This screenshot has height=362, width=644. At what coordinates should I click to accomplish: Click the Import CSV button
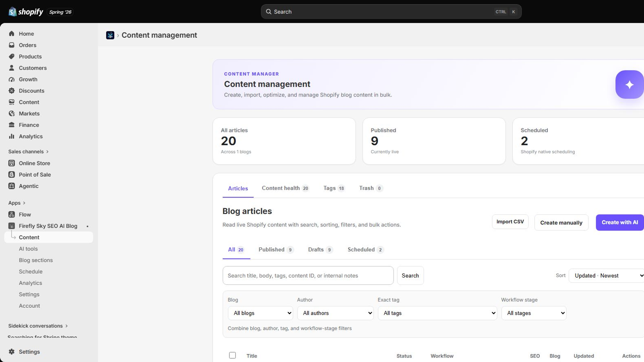pos(510,222)
